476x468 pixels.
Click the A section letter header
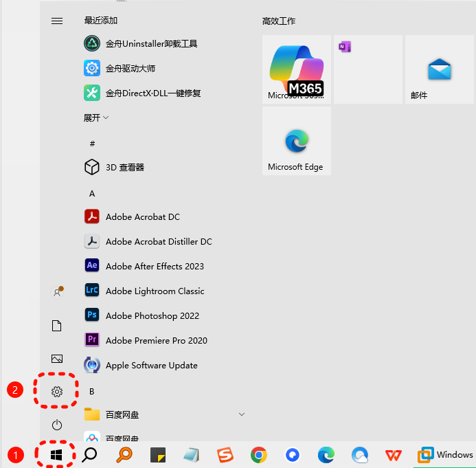coord(92,194)
